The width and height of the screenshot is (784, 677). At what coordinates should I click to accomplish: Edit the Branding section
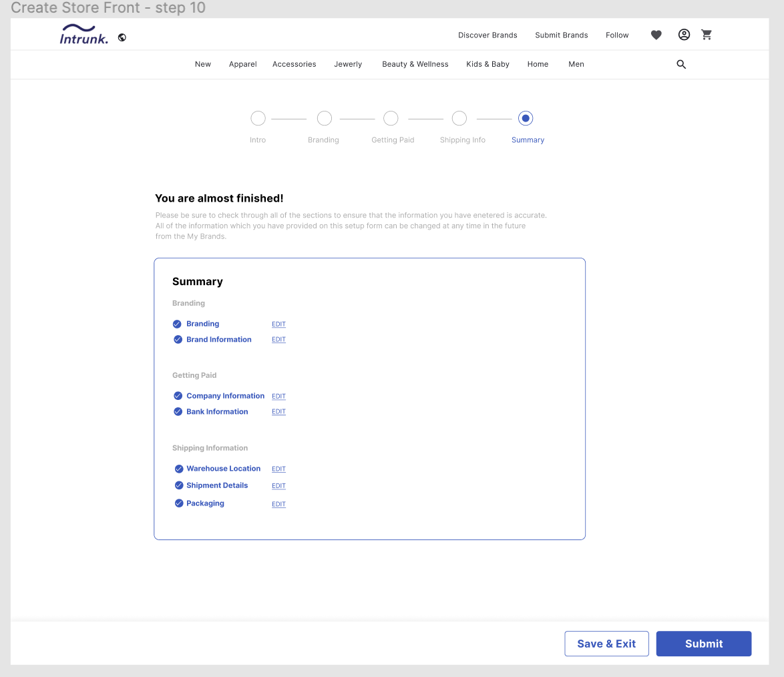tap(278, 324)
